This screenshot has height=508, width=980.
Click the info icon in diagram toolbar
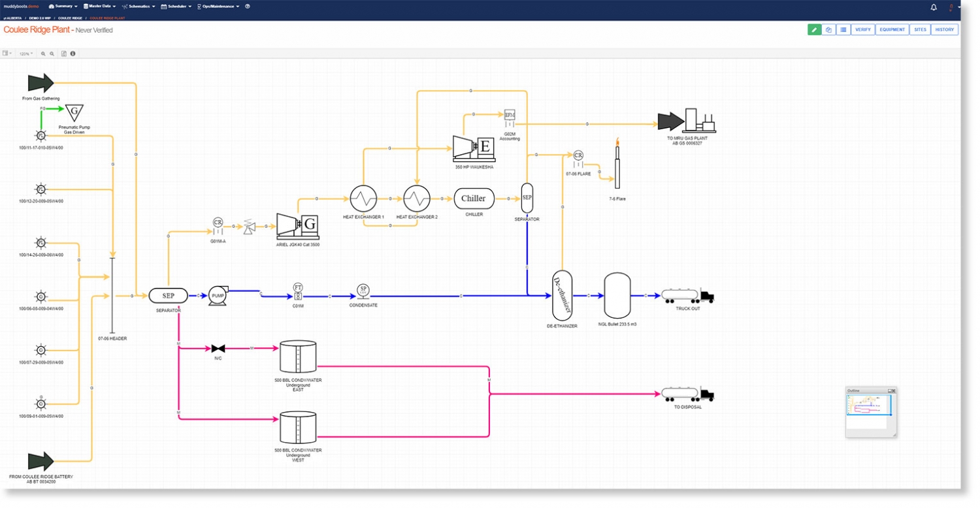(x=73, y=54)
